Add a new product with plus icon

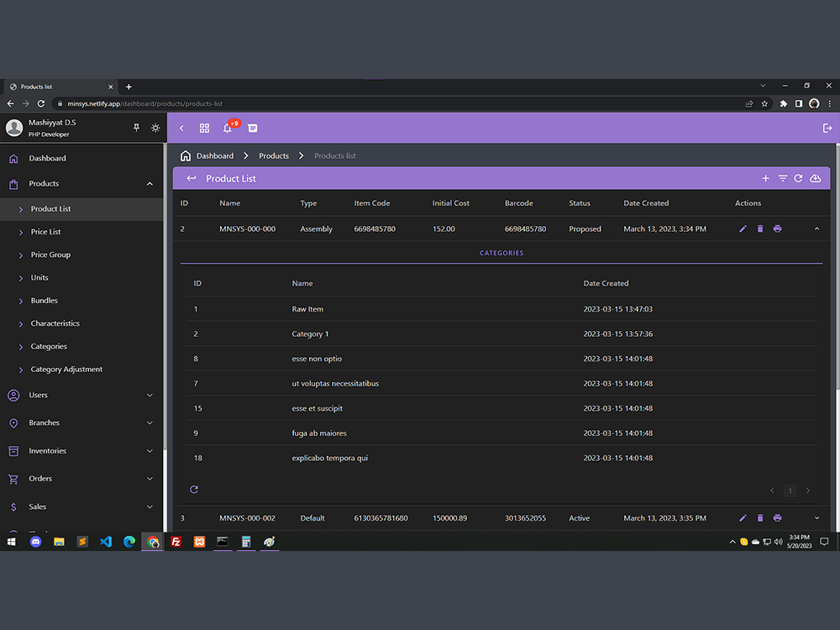click(765, 178)
